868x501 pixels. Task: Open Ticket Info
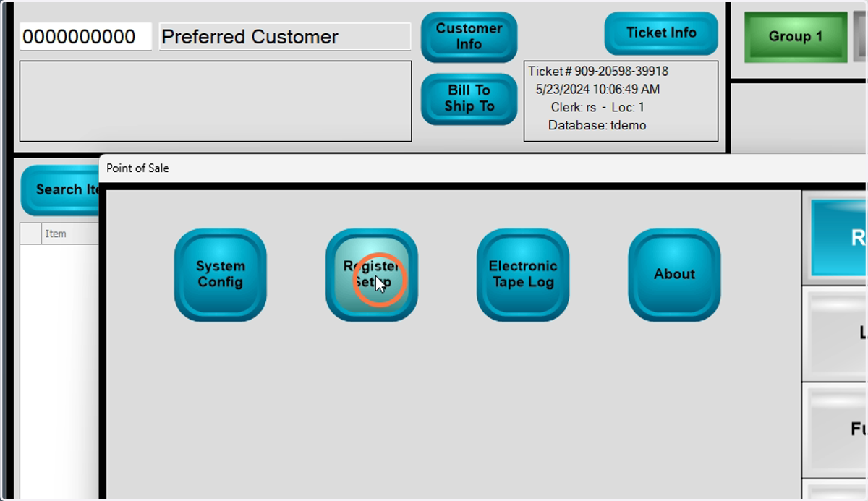click(661, 33)
